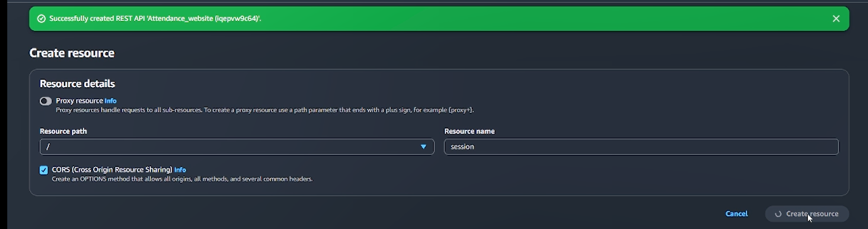Dismiss the success banner with the X icon

click(836, 18)
